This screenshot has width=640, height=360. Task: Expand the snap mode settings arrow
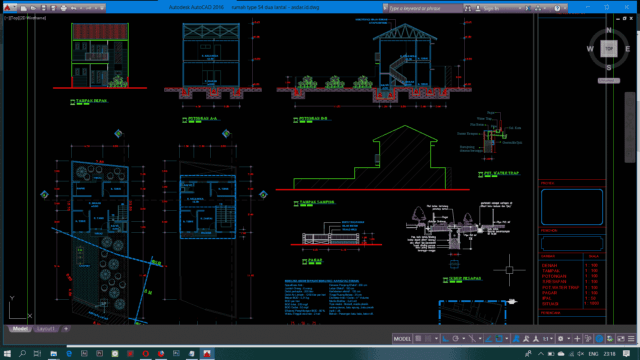point(436,339)
